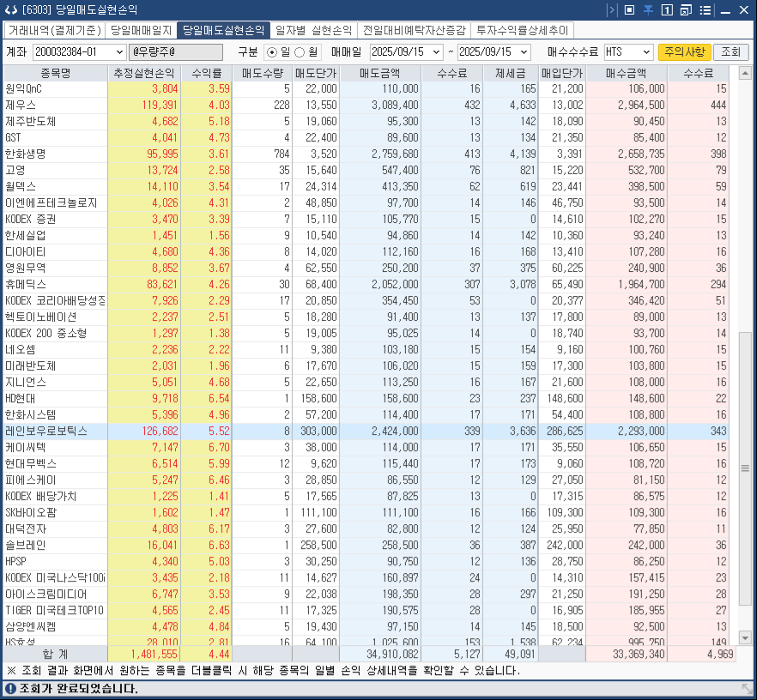
Task: Click the yellow 주의사항 button
Action: (683, 51)
